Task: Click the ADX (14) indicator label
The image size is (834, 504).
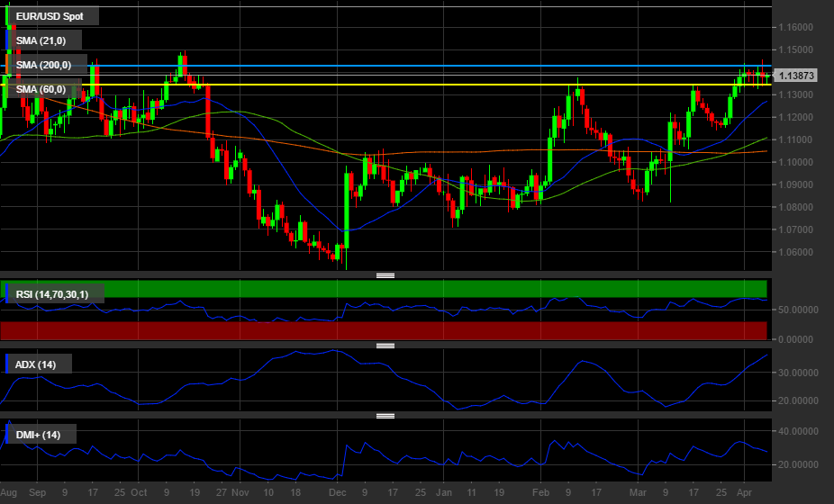Action: coord(36,364)
